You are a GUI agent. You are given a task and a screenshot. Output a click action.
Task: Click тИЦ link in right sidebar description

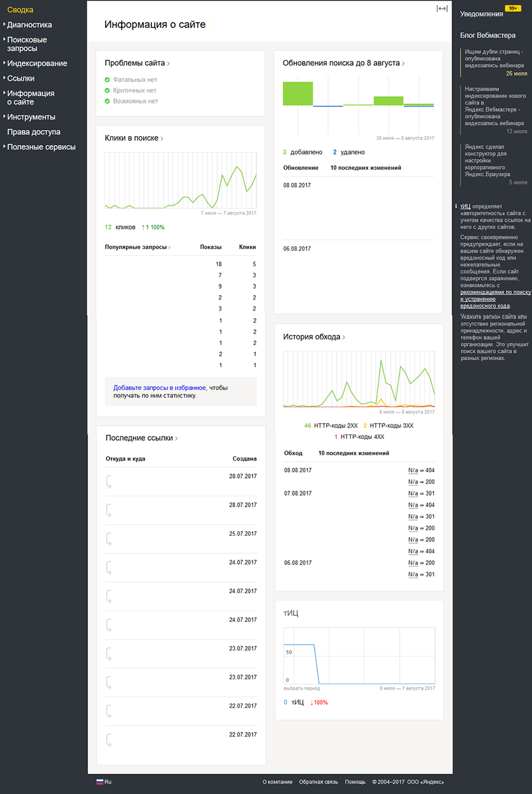point(465,206)
